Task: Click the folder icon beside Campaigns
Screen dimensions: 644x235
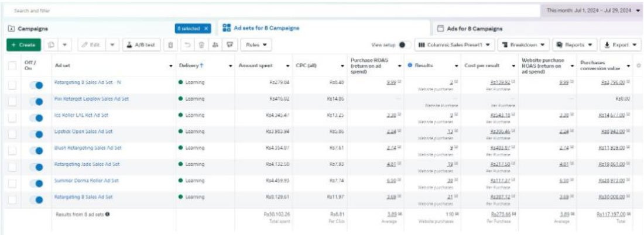Action: click(x=11, y=29)
